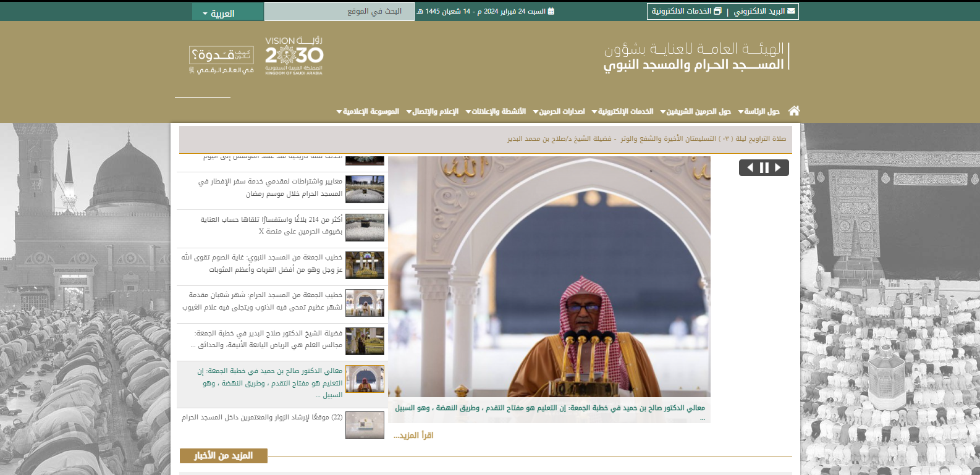This screenshot has height=475, width=980.
Task: Open thumbnail in highlighted صالح بن حميد row
Action: point(365,379)
